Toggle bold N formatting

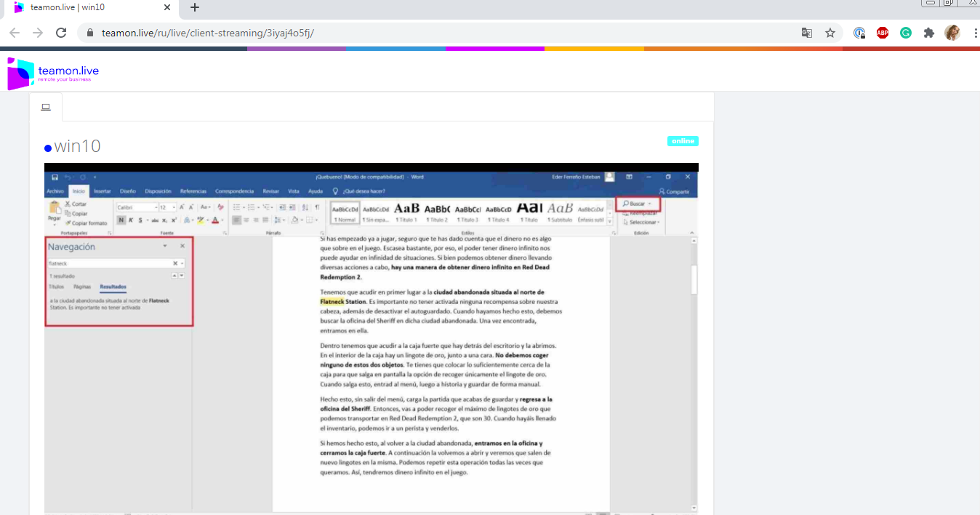(121, 220)
